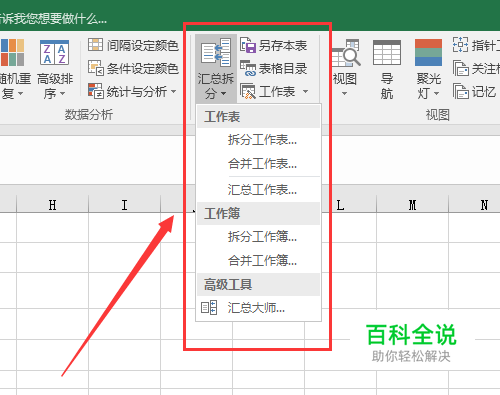The width and height of the screenshot is (500, 395).
Task: Click the 表格目录 label
Action: coord(283,69)
